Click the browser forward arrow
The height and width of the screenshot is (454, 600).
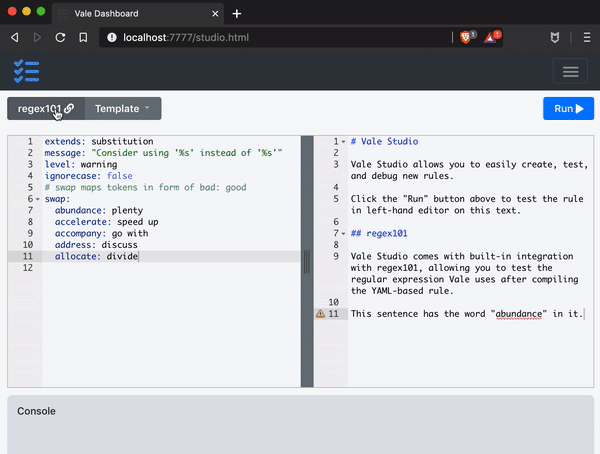(x=37, y=38)
